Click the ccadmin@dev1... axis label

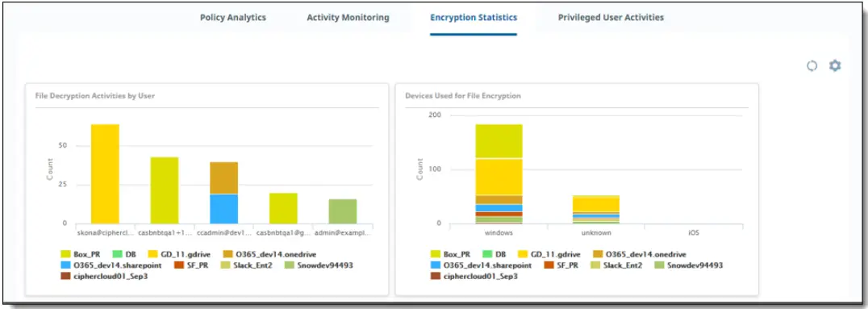pyautogui.click(x=224, y=233)
